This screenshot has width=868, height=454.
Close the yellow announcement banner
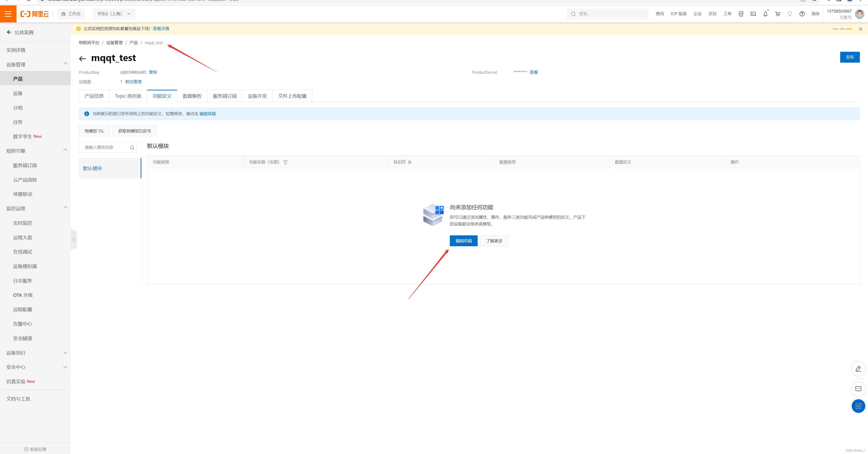(x=860, y=29)
